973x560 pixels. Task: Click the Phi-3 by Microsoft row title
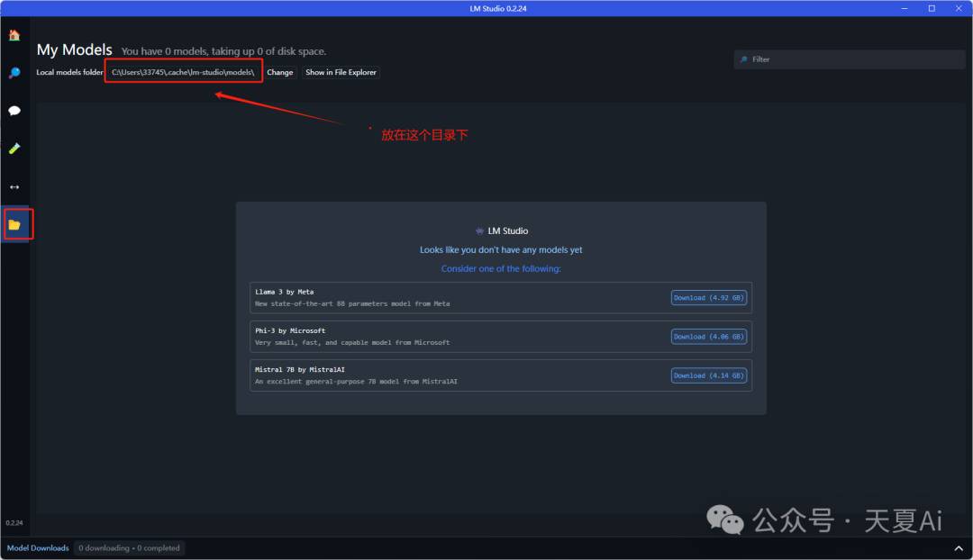tap(290, 331)
